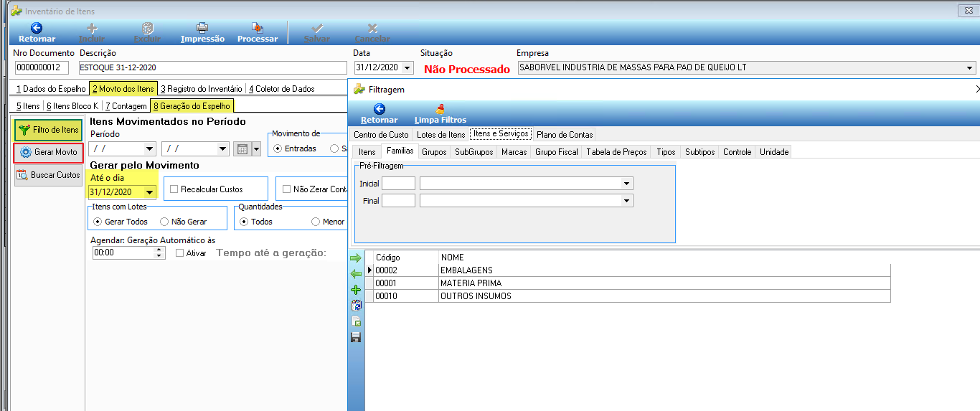
Task: Select the EMBALAGENS row
Action: click(628, 270)
